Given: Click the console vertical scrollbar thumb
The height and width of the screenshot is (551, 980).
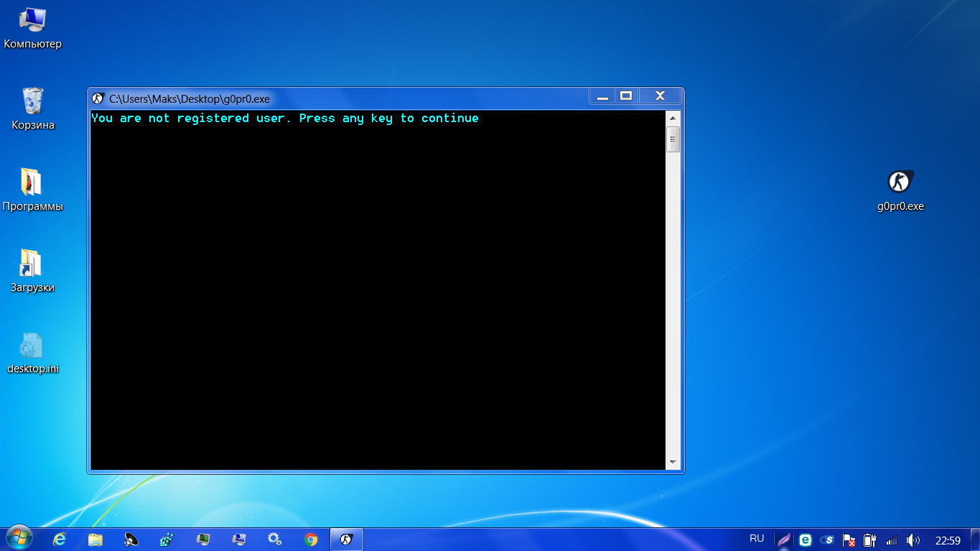Looking at the screenshot, I should (673, 139).
